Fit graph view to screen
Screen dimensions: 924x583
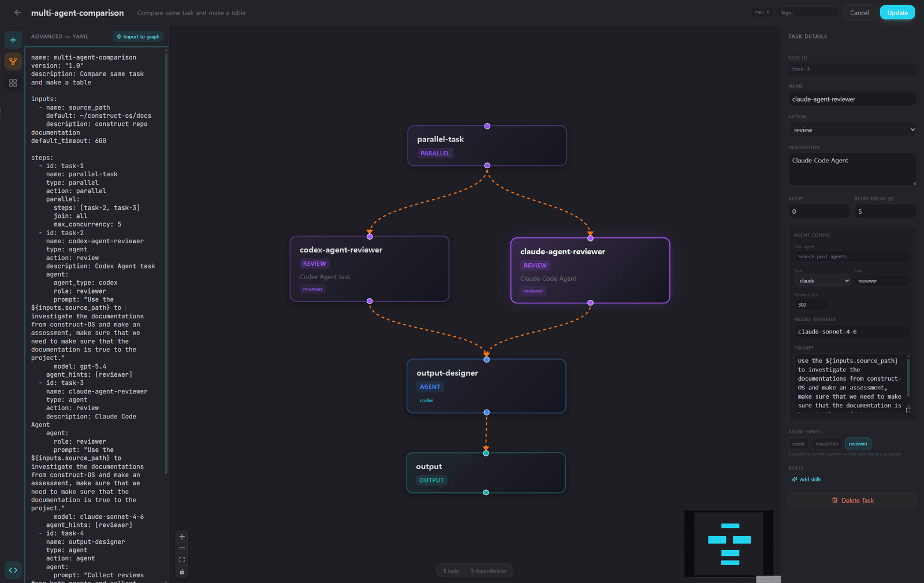point(182,560)
